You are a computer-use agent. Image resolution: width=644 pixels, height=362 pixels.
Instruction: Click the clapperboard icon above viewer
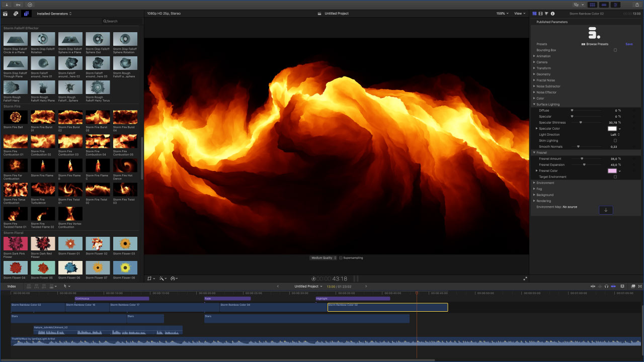[319, 14]
